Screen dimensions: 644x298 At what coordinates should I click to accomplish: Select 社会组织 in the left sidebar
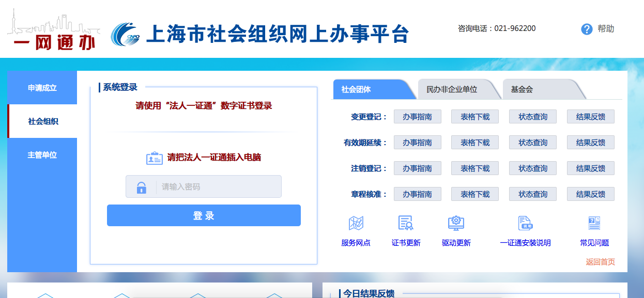coord(42,121)
